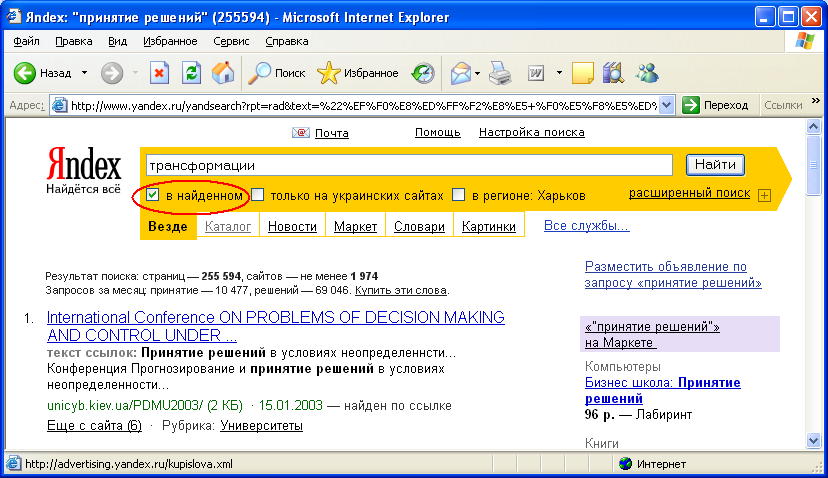
Task: Open the Forward button dropdown arrow
Action: click(135, 73)
